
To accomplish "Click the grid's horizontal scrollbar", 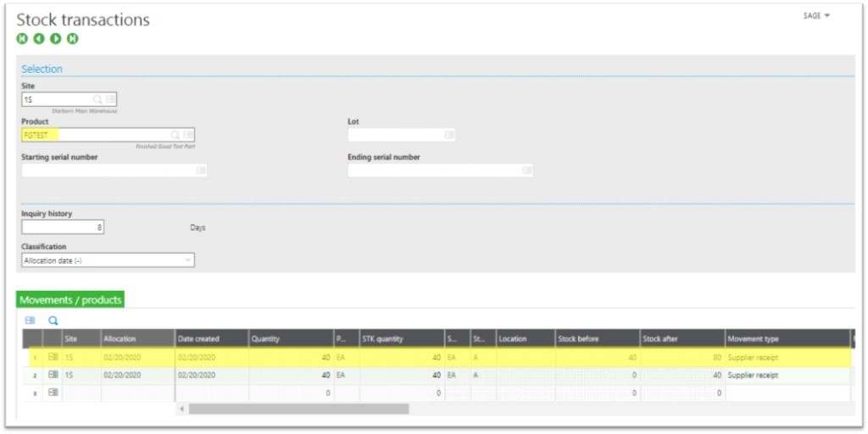I will point(298,409).
